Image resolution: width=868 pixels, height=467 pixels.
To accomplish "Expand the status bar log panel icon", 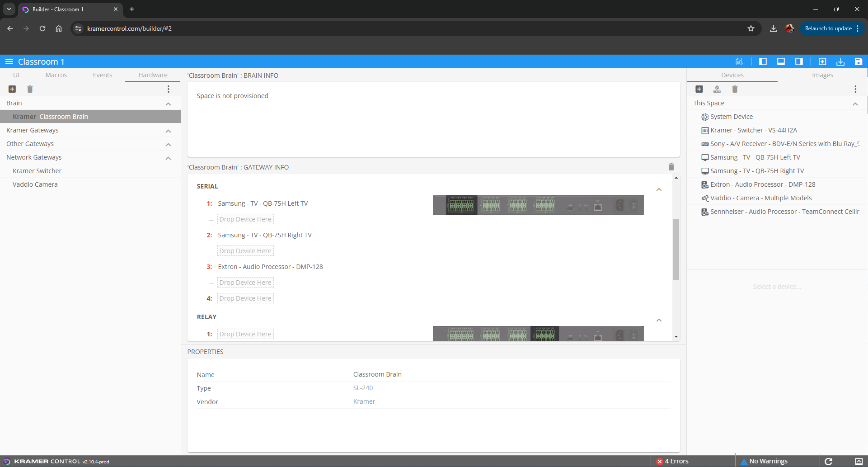I will (859, 461).
